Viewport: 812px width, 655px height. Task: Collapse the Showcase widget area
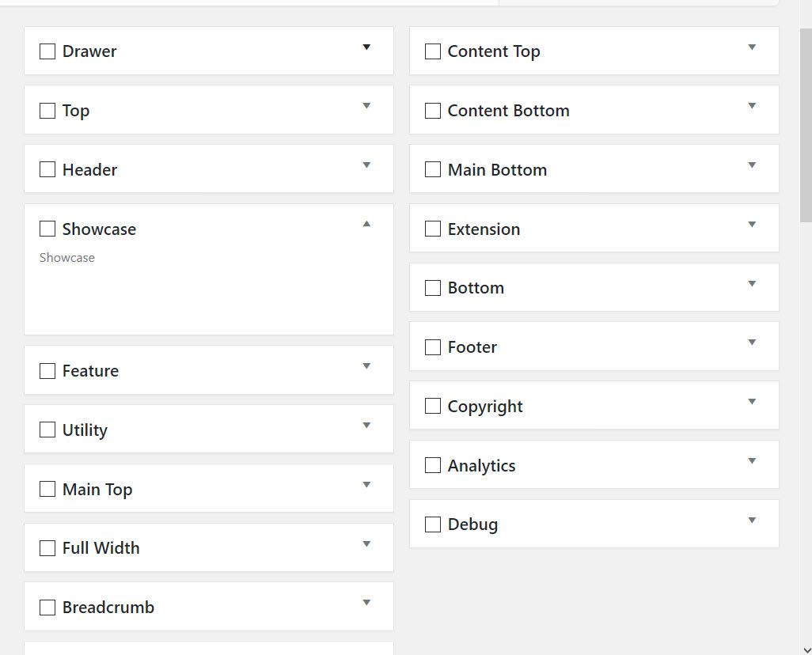pos(366,224)
